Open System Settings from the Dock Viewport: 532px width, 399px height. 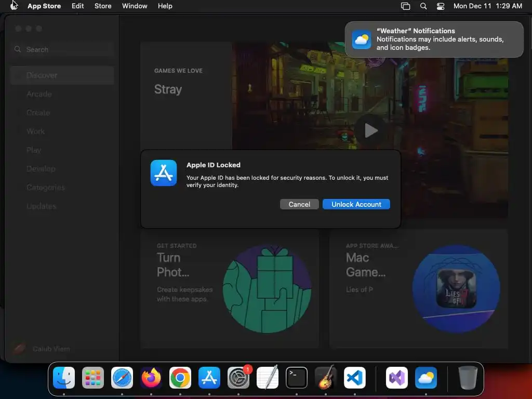[238, 378]
